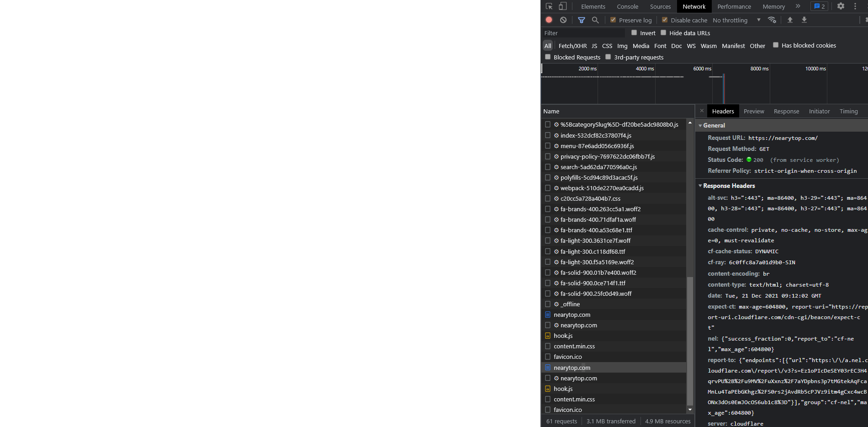The width and height of the screenshot is (868, 427).
Task: Open the Initiator tab
Action: [x=819, y=111]
